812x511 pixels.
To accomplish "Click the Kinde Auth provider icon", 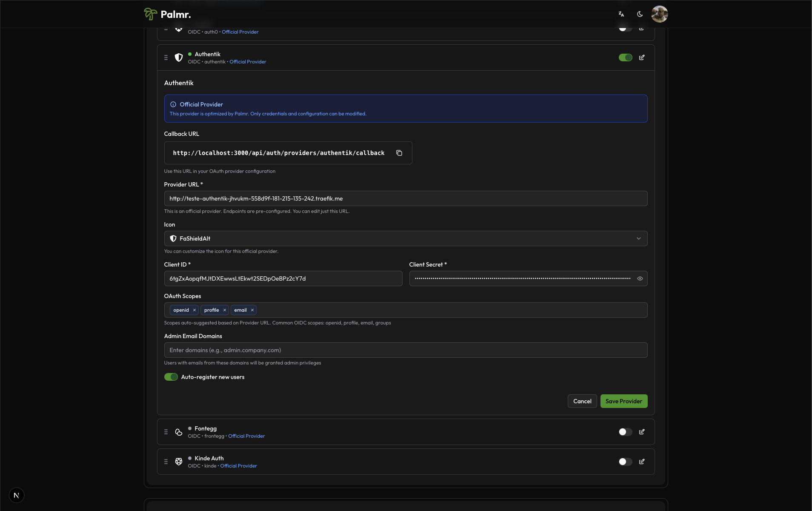I will tap(179, 462).
